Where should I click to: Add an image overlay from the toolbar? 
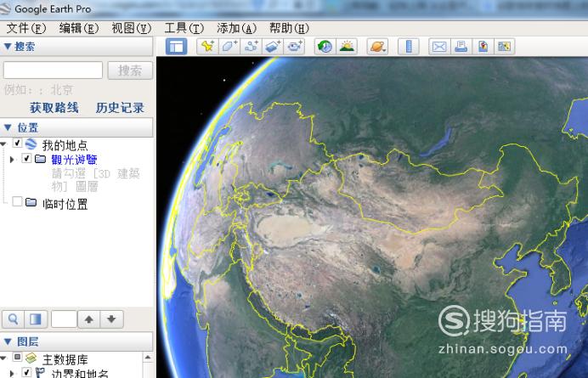tap(273, 47)
